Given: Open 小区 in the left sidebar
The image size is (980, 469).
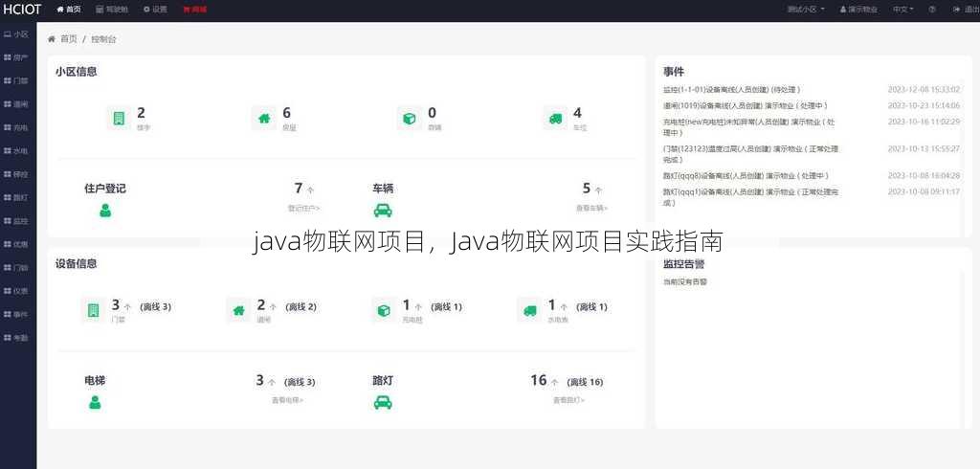Looking at the screenshot, I should tap(17, 34).
